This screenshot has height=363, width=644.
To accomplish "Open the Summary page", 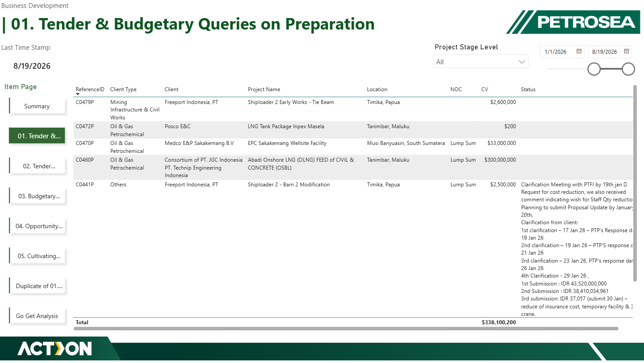I will click(x=37, y=106).
